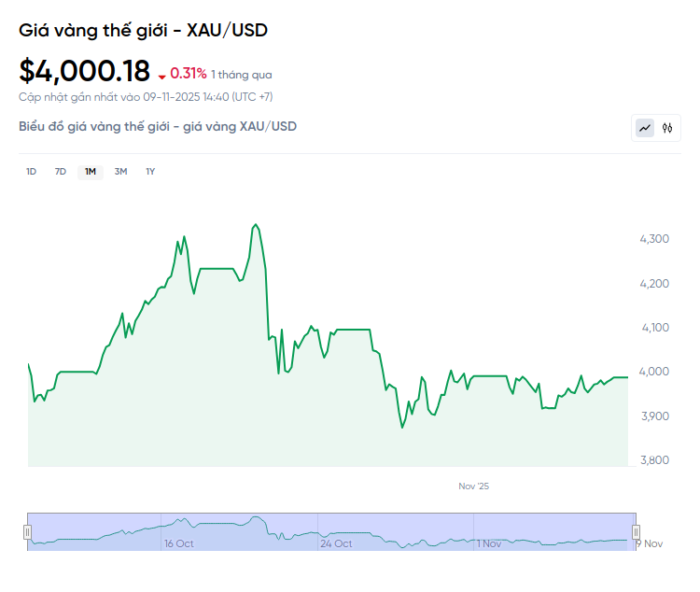This screenshot has height=592, width=700.
Task: Switch to line chart view
Action: tap(645, 128)
